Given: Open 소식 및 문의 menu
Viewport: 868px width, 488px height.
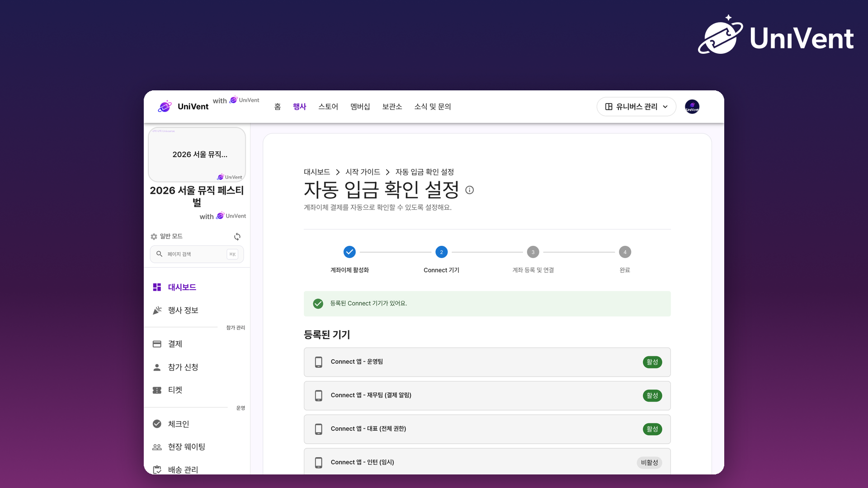Looking at the screenshot, I should tap(433, 107).
